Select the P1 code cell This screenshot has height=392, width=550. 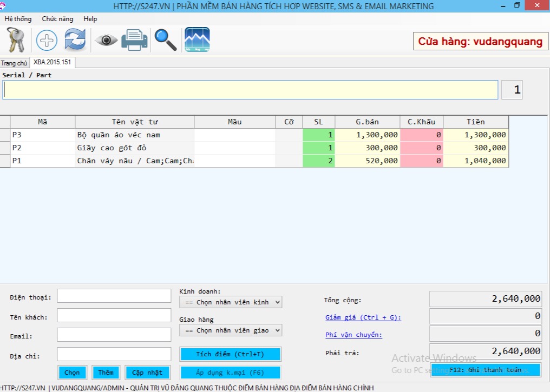coord(42,161)
